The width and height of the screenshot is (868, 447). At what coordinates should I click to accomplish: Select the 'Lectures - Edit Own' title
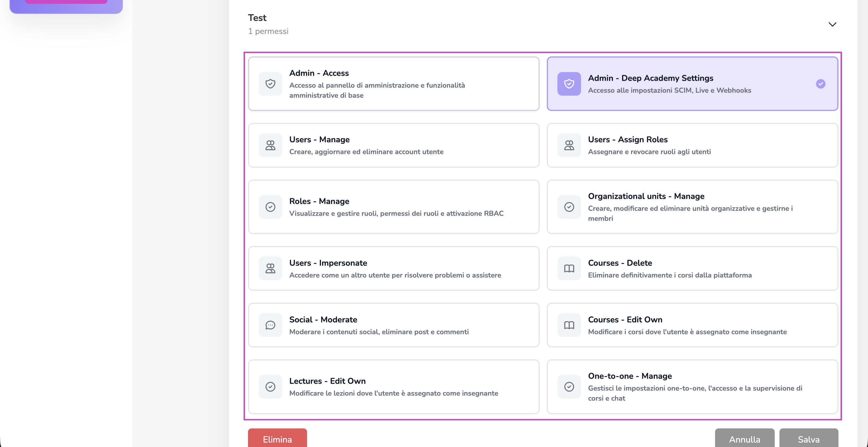[327, 381]
